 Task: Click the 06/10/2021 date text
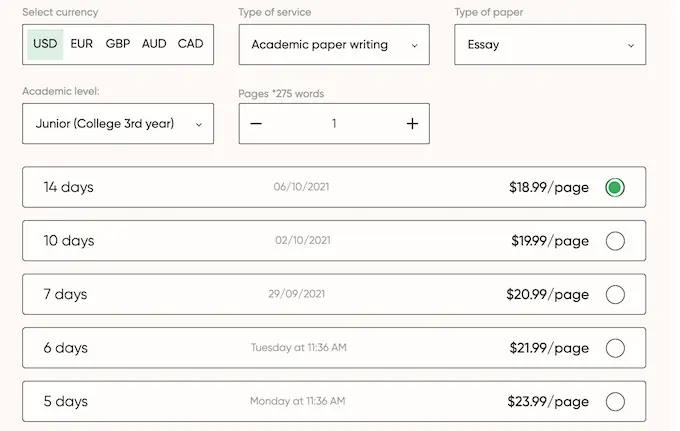(x=300, y=187)
